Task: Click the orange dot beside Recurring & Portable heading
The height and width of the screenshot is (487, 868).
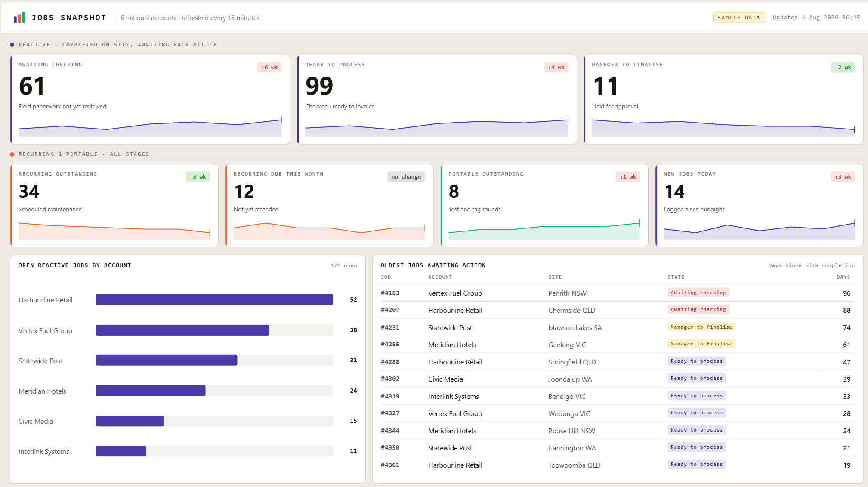Action: pos(12,154)
